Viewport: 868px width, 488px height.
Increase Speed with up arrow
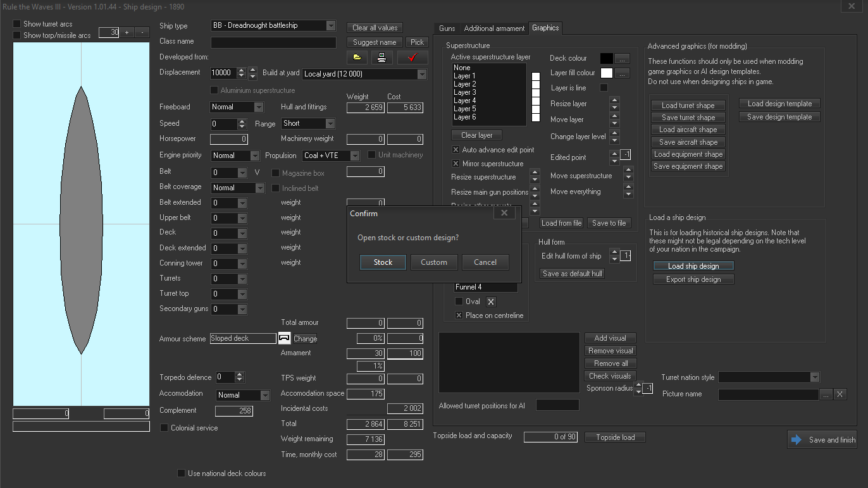[x=242, y=121]
